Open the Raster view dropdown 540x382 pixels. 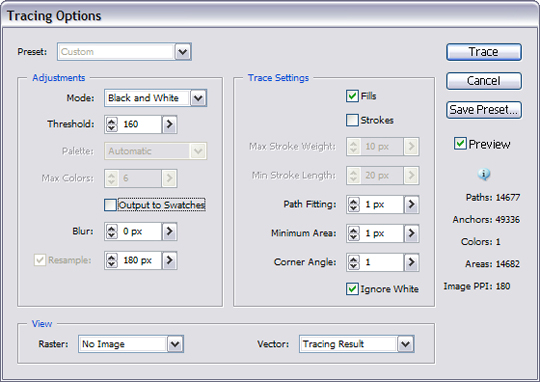pos(131,344)
